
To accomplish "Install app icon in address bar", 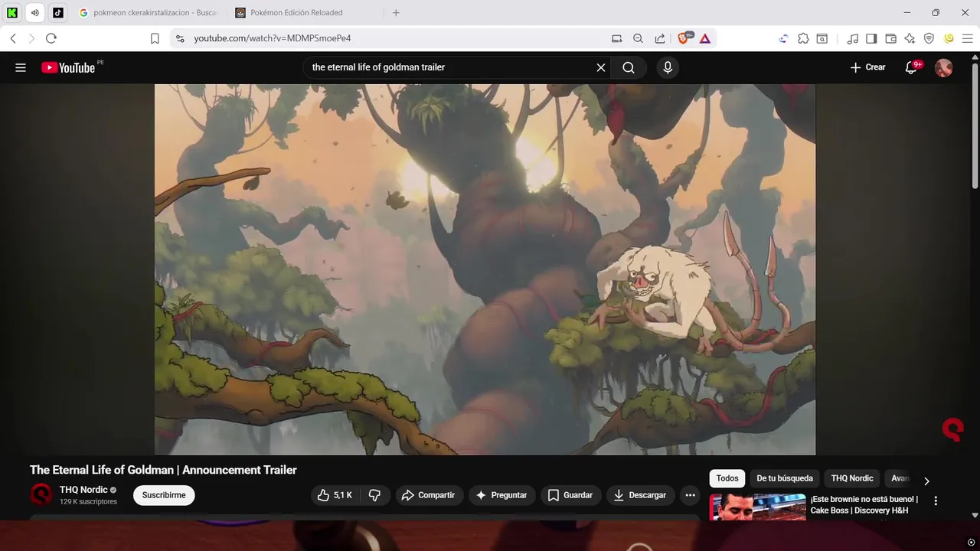I will 617,38.
